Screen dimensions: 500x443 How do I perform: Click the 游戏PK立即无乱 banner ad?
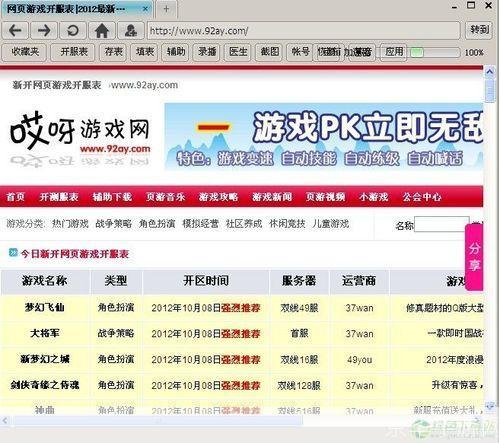coord(323,137)
